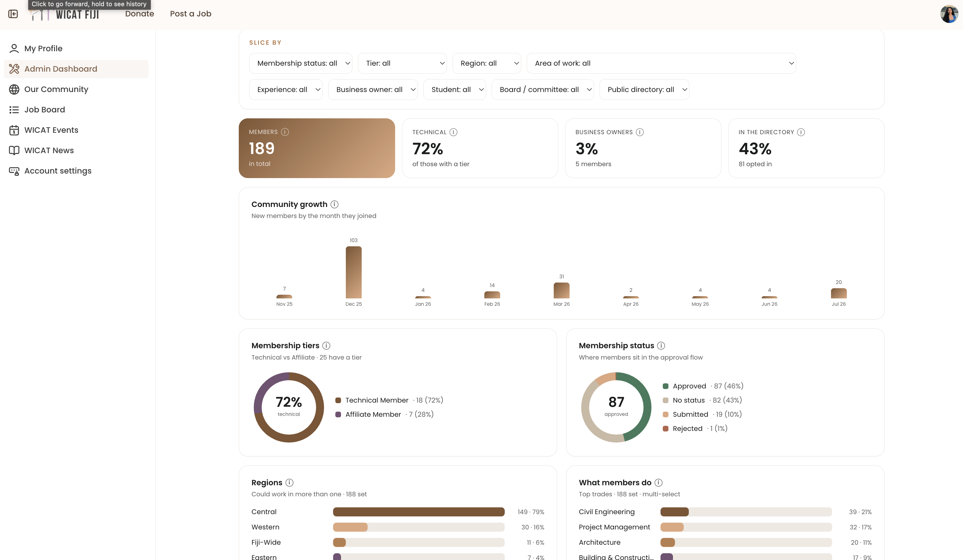The height and width of the screenshot is (560, 963).
Task: Show info for In the Directory card
Action: [801, 132]
